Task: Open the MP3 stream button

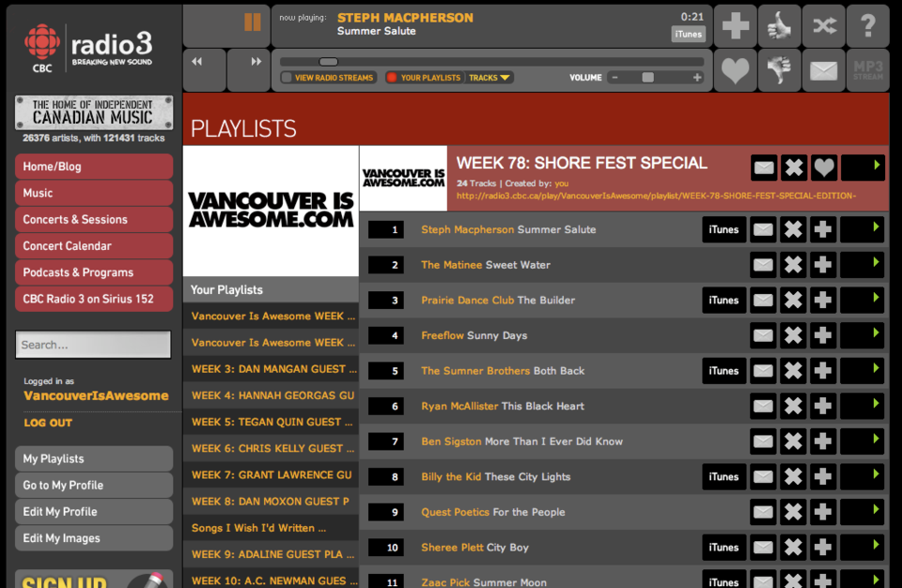Action: [868, 70]
